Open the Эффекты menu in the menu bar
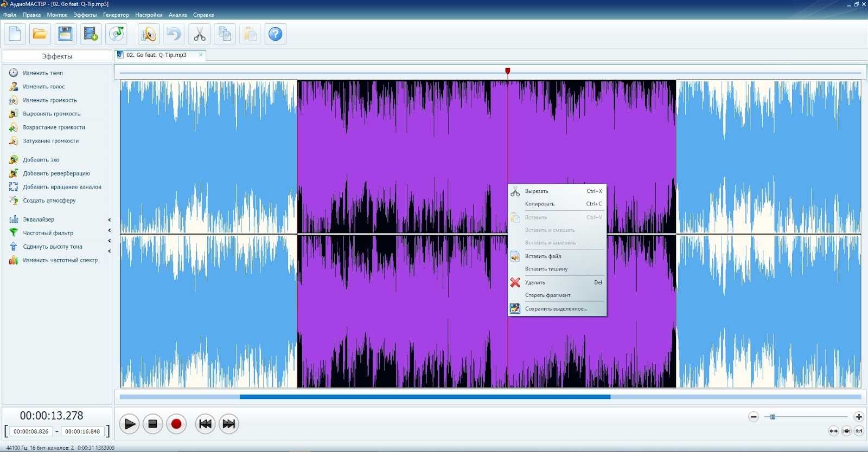 pos(85,15)
